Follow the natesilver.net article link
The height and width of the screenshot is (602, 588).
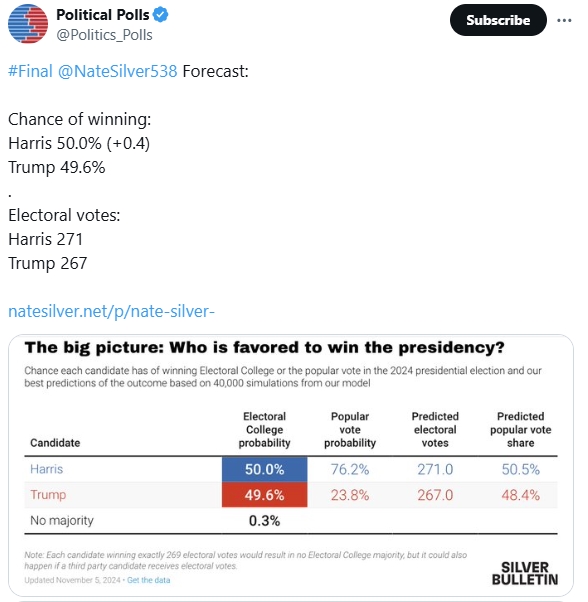point(111,311)
